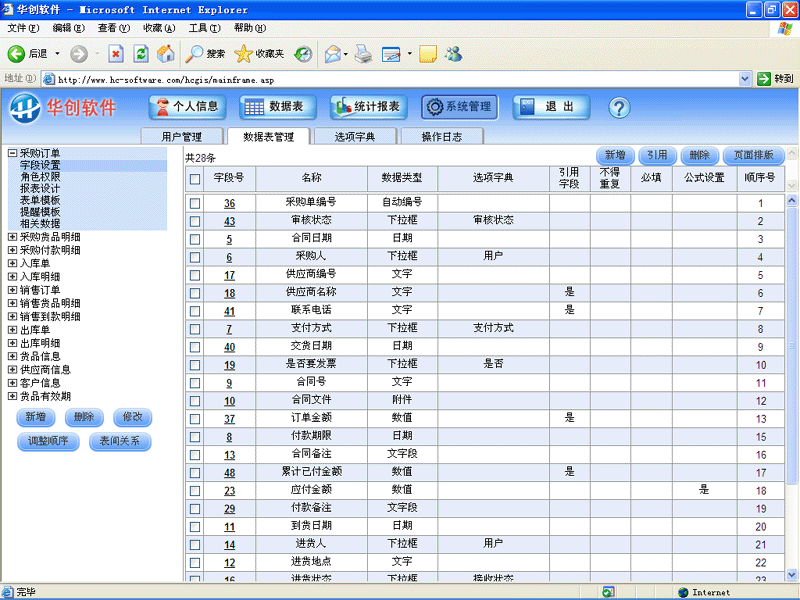800x600 pixels.
Task: Click the IE Stop icon
Action: tap(116, 54)
